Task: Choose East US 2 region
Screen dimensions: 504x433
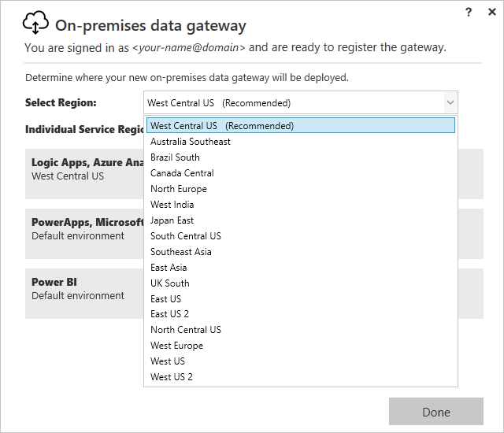Action: pyautogui.click(x=170, y=314)
